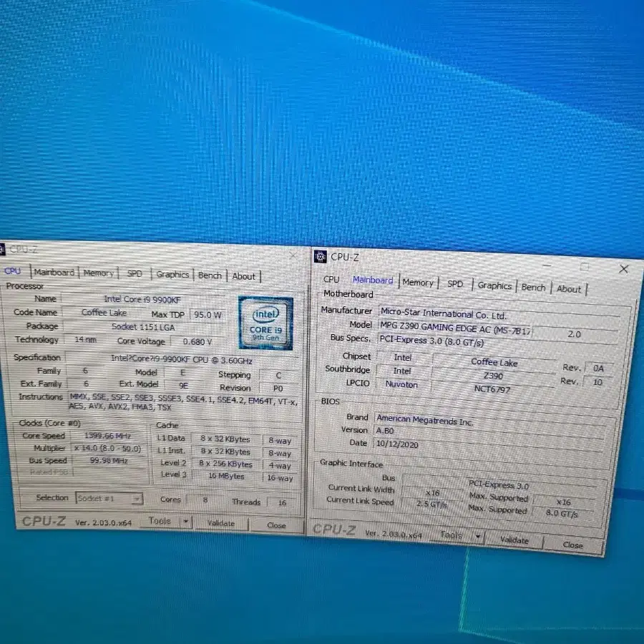Click the Level 2 cache 8 x 256 KBytes value
Image resolution: width=644 pixels, height=644 pixels.
tap(226, 464)
